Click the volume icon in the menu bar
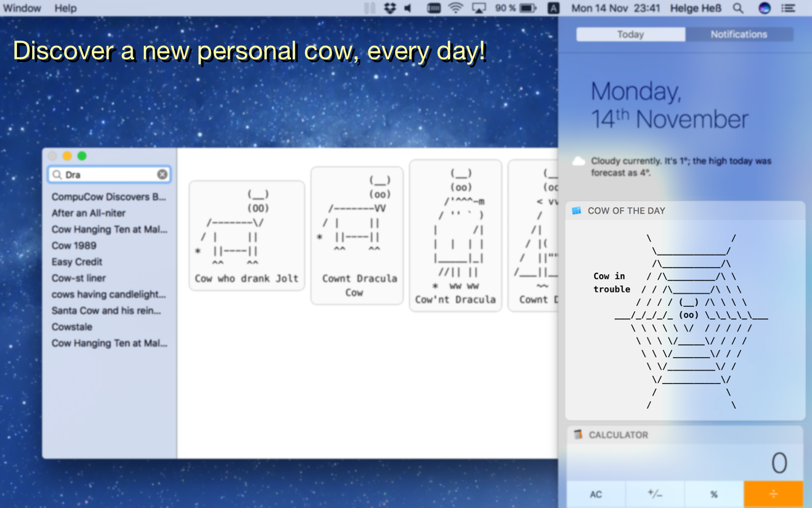 tap(408, 8)
